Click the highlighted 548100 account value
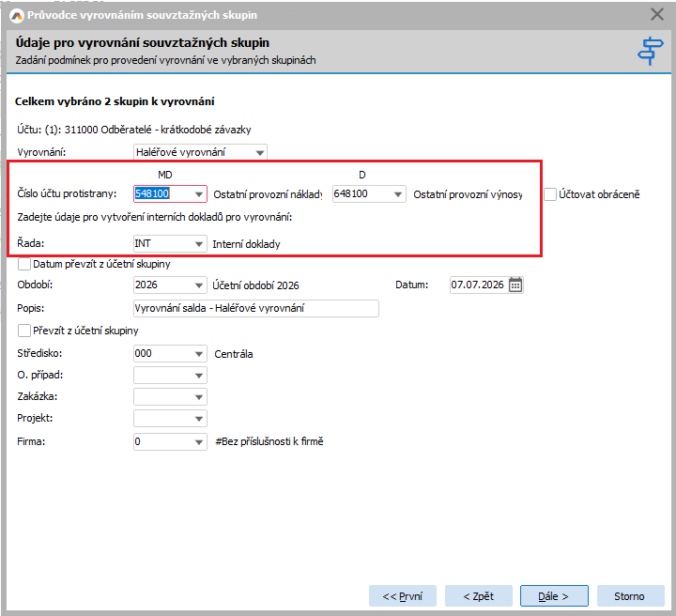 152,194
